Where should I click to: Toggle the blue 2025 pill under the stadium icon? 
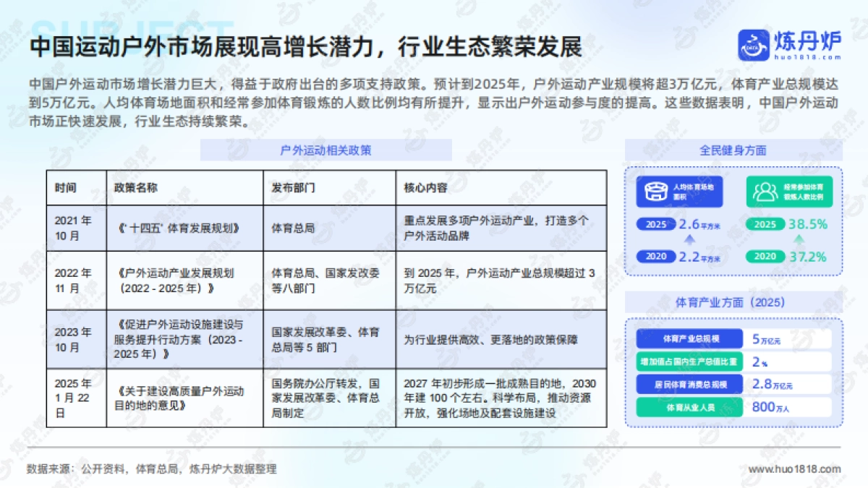(x=654, y=224)
